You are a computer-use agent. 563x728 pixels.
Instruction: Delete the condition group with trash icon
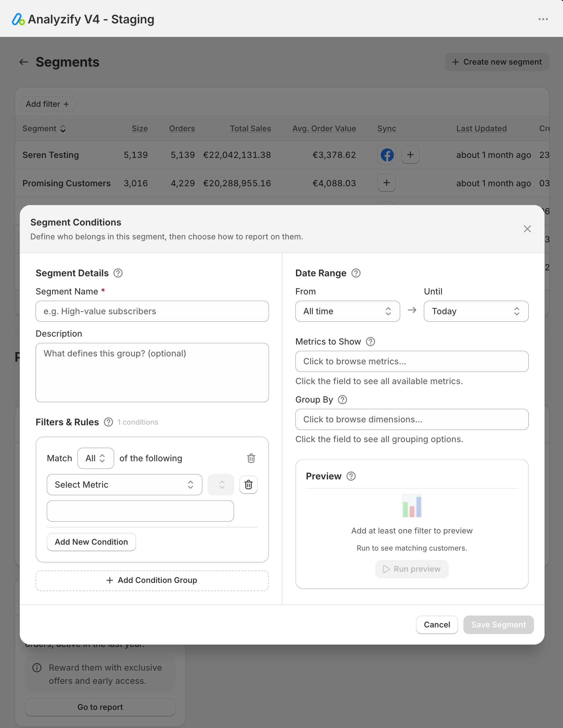click(251, 459)
